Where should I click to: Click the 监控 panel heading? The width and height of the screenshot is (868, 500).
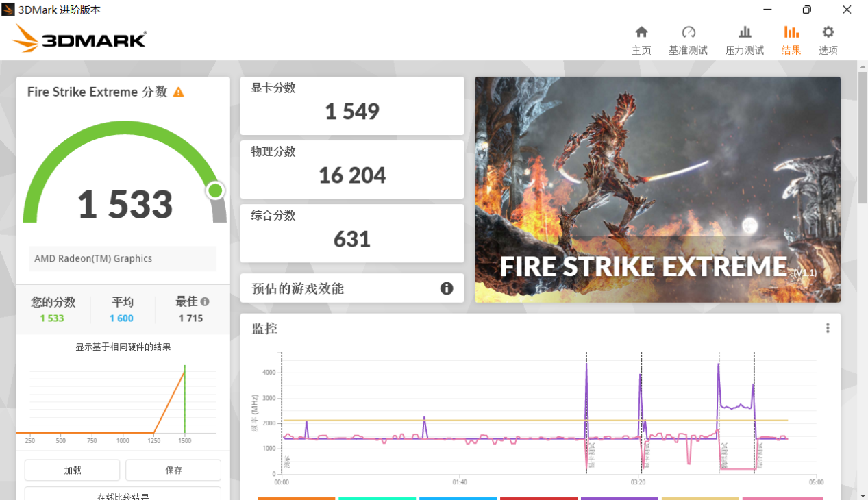(264, 329)
